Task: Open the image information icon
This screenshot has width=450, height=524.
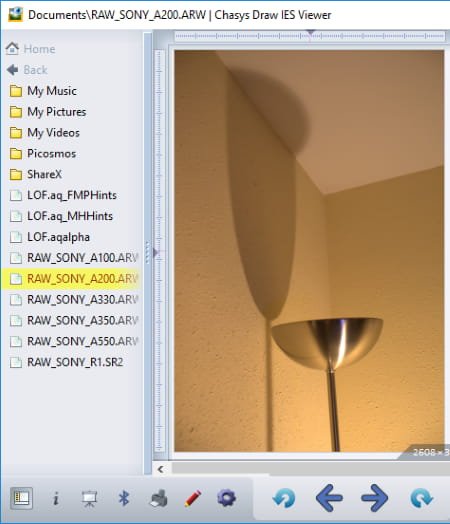Action: coord(56,499)
